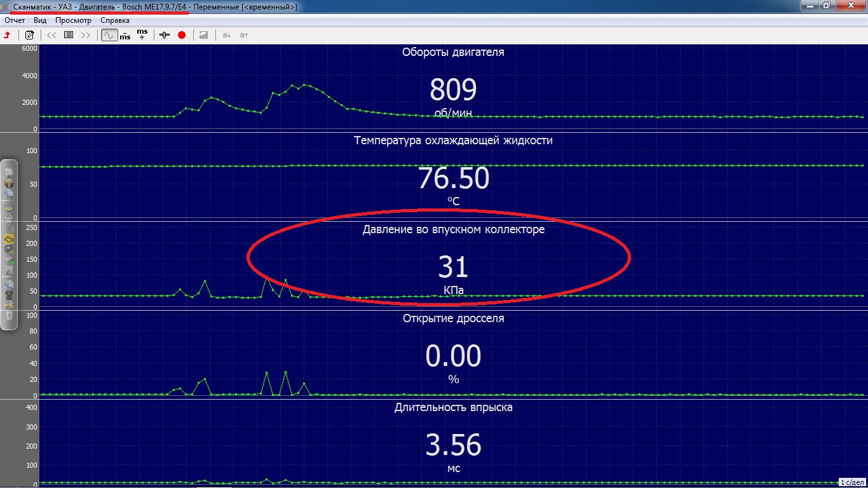
Task: Click the 3.56 injection duration value
Action: [x=453, y=445]
